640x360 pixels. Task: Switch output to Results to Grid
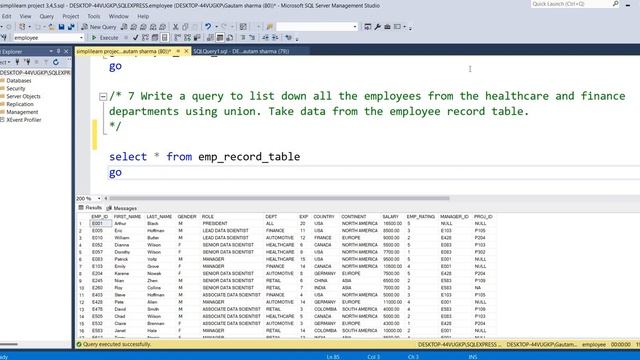coord(220,38)
